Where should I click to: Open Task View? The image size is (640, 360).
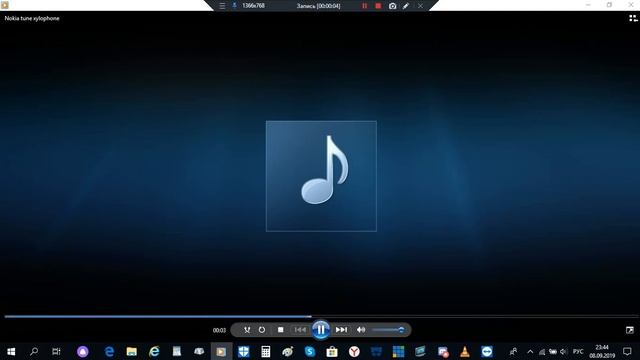56,351
